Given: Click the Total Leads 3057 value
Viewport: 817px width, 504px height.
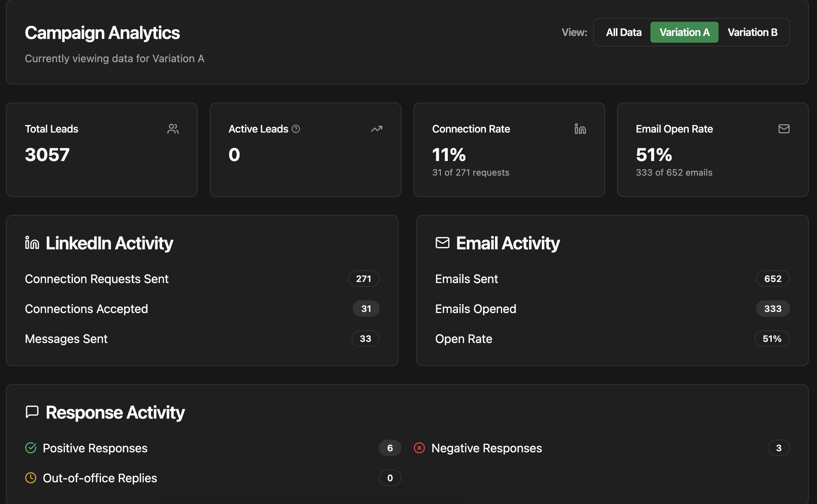Looking at the screenshot, I should point(47,155).
